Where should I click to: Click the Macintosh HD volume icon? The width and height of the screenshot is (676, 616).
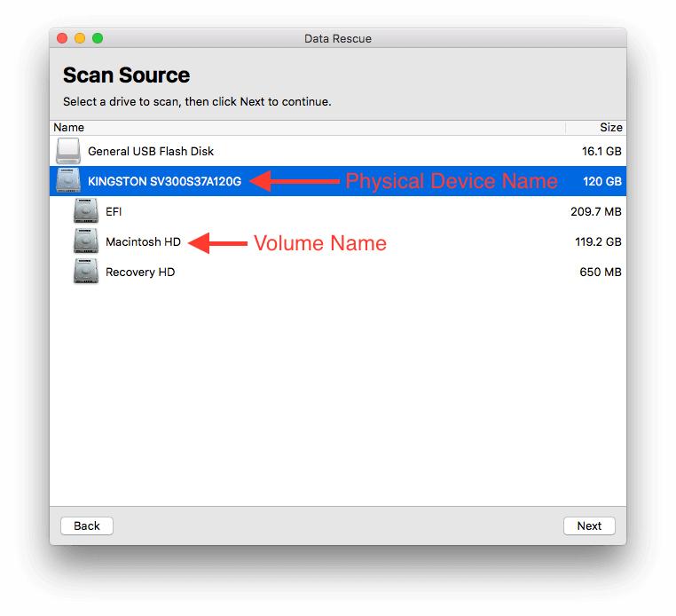point(86,241)
